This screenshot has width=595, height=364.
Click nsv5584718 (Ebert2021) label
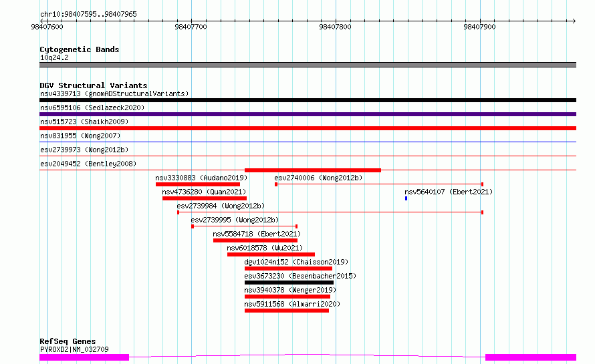point(257,234)
